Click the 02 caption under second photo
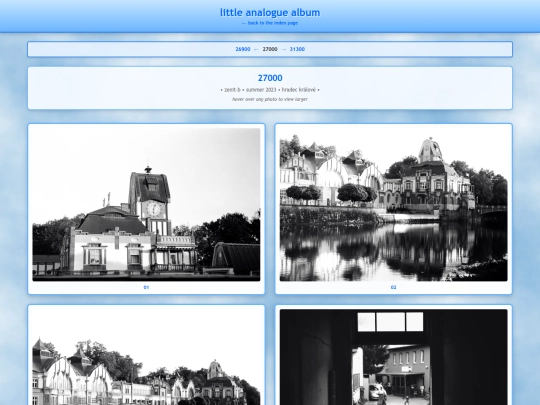The width and height of the screenshot is (540, 405). tap(394, 287)
